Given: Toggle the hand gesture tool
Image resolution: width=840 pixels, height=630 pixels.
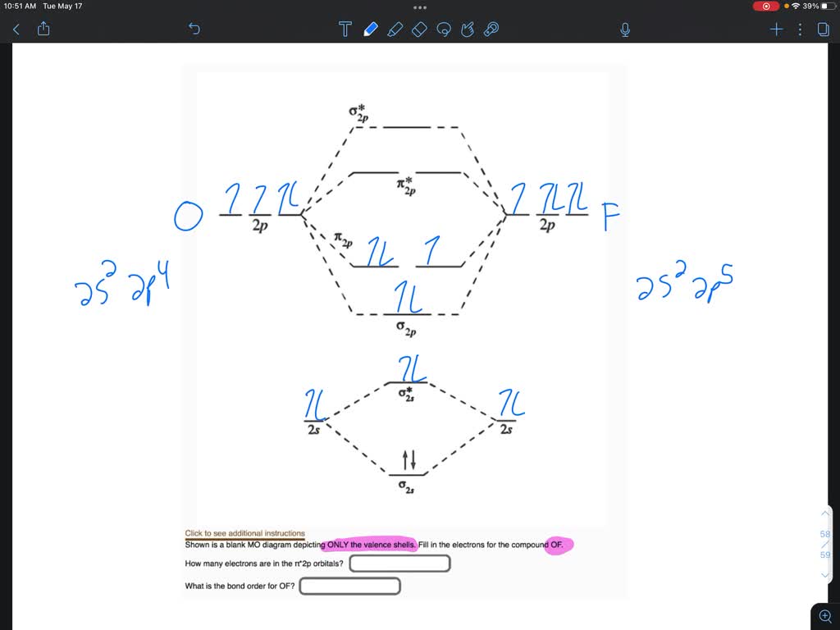Looking at the screenshot, I should coord(468,29).
